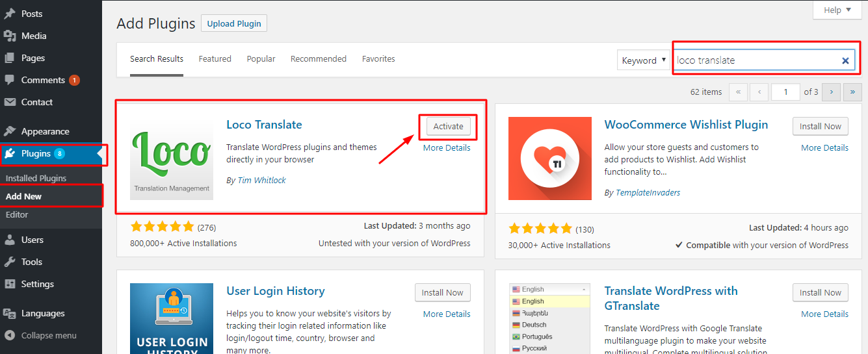Click the Users person icon
This screenshot has width=868, height=354.
pos(10,240)
